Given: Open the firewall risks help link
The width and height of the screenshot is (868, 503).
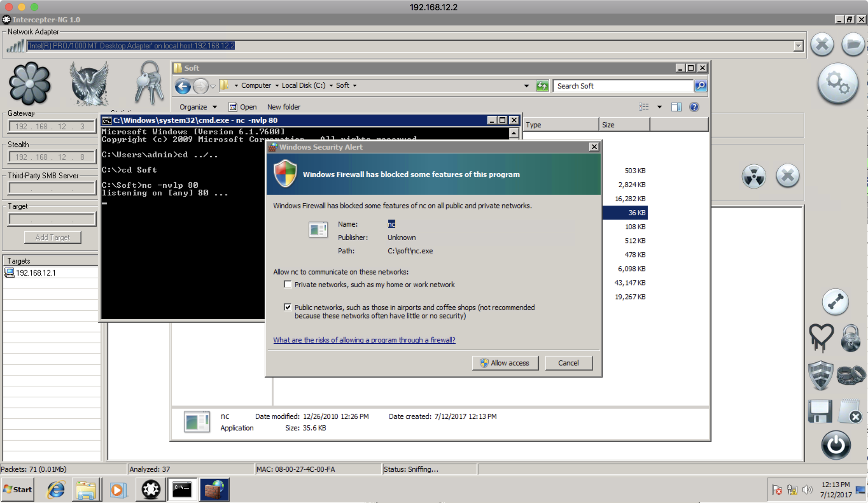Looking at the screenshot, I should coord(364,340).
